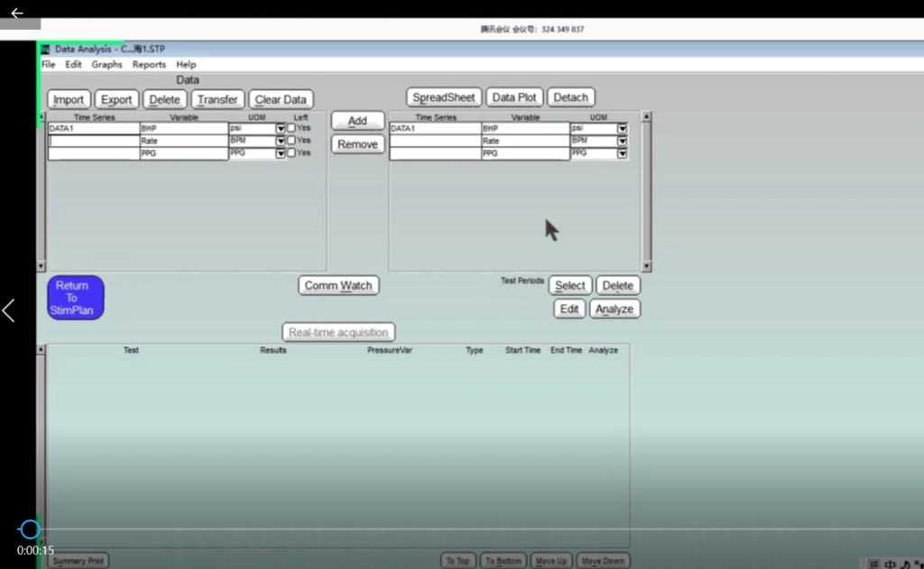Click scroll up arrow of test results list
924x569 pixels.
pos(41,349)
